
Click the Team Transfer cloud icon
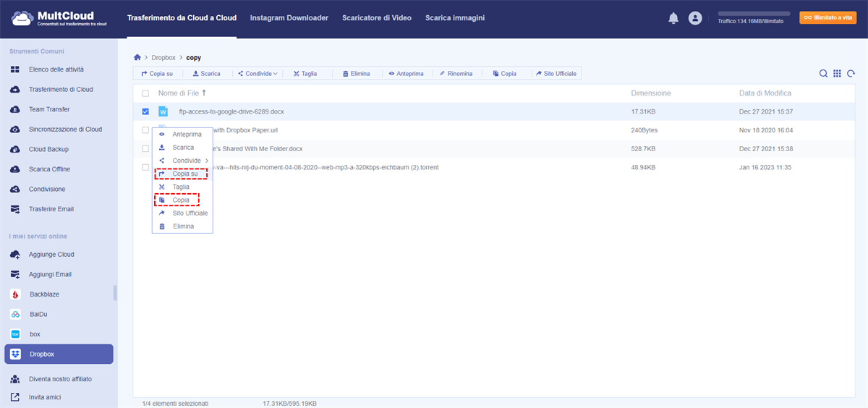click(15, 109)
